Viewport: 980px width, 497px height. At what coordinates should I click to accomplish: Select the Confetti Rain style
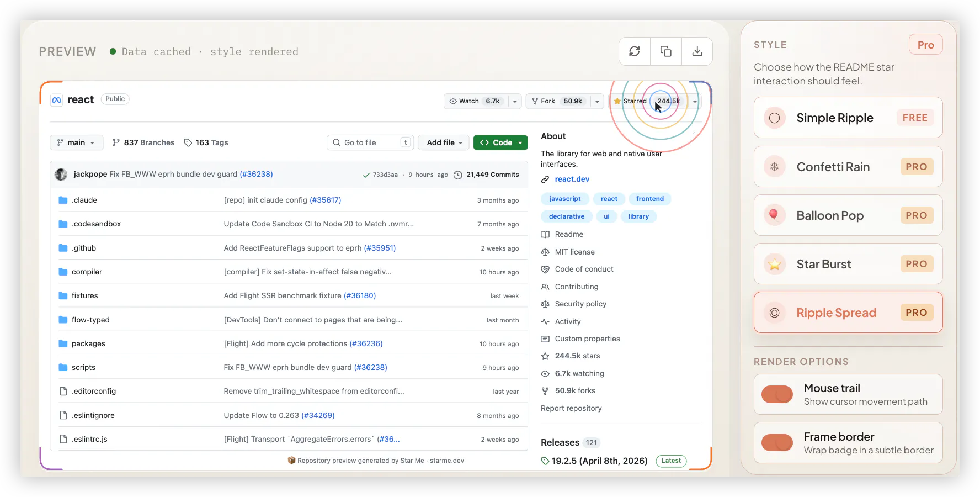click(x=848, y=167)
